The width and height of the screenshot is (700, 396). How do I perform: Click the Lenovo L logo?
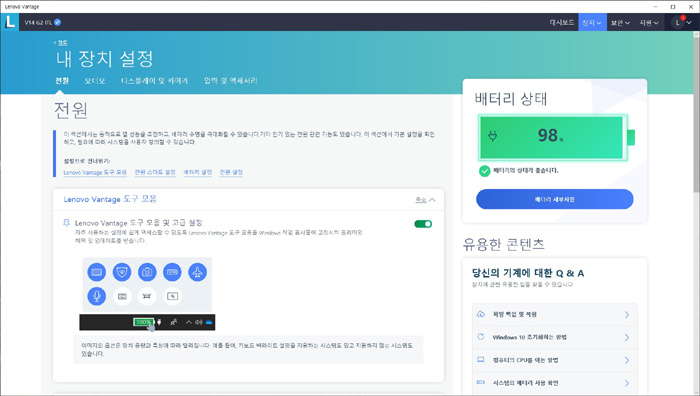tap(9, 22)
